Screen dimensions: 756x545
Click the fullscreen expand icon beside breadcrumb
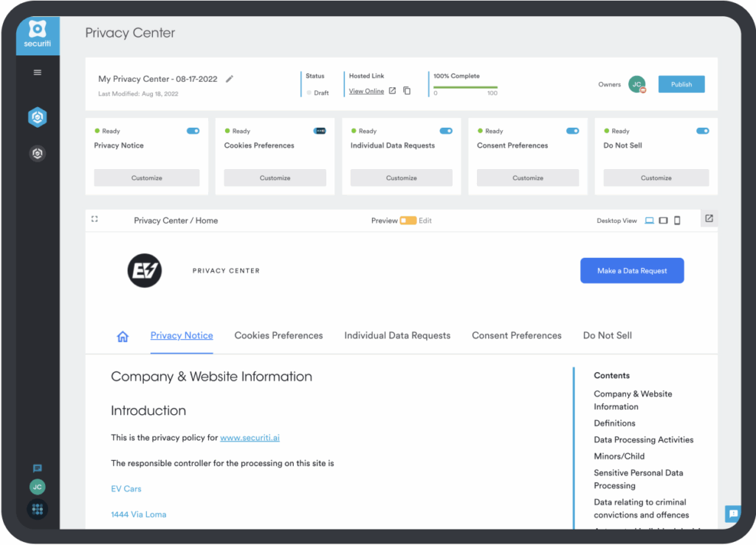[x=94, y=219]
